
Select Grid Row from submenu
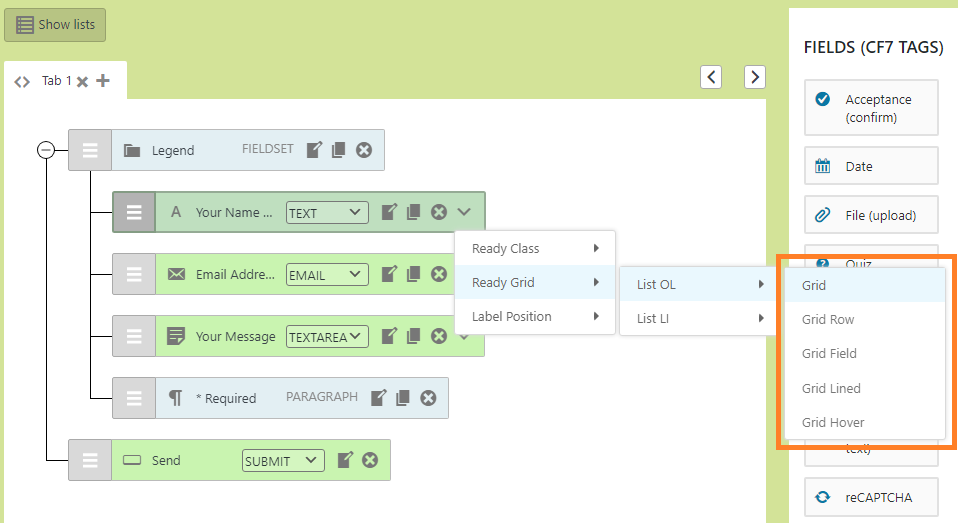828,320
